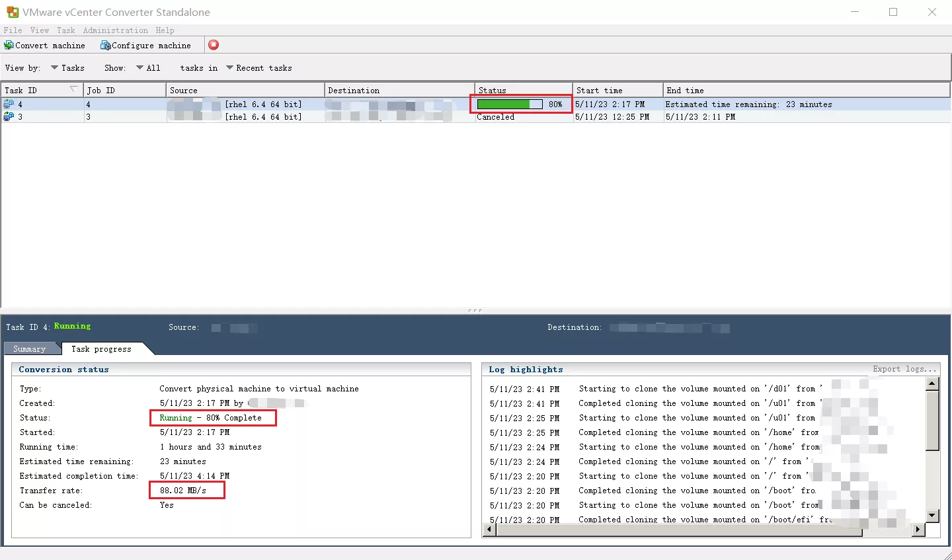Select the task 4 row icon
Screen dimensions: 952x560
click(9, 104)
